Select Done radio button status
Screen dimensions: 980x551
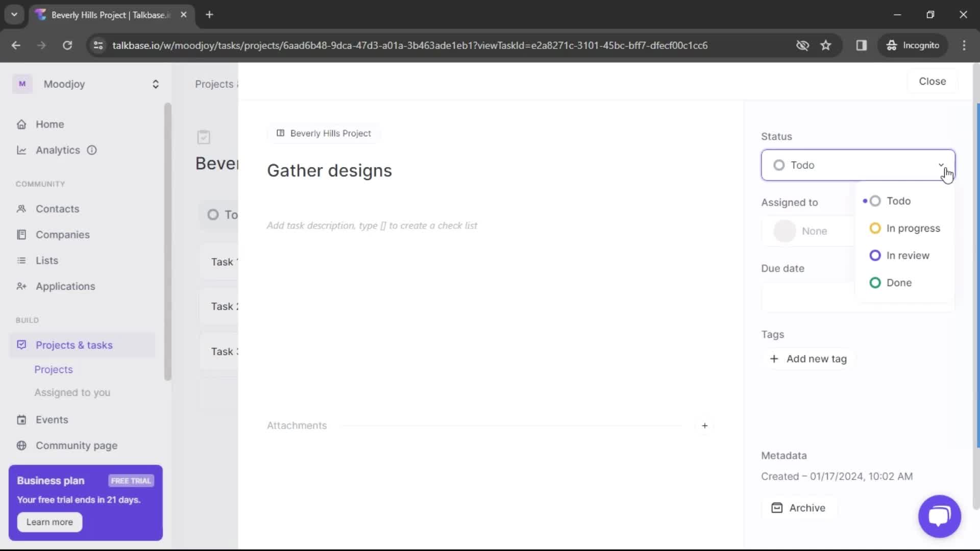point(875,283)
